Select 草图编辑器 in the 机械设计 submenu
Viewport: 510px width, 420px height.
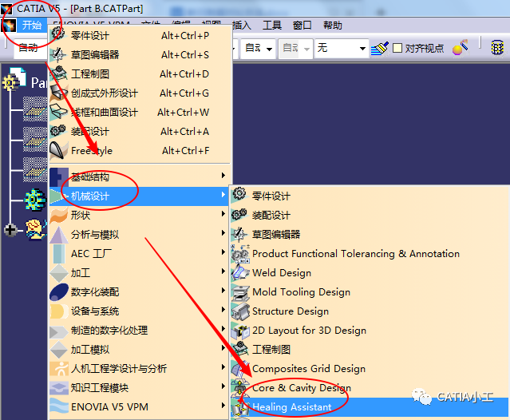pyautogui.click(x=370, y=234)
